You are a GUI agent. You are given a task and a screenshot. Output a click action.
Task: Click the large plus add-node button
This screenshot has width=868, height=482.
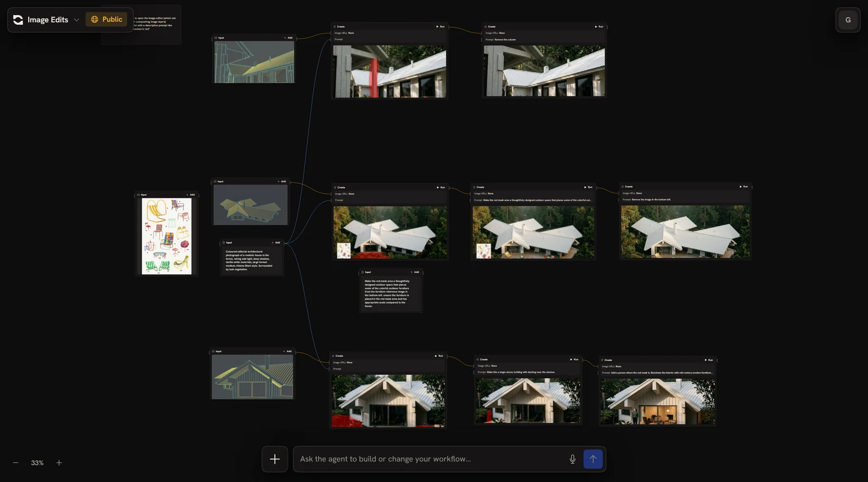point(275,459)
